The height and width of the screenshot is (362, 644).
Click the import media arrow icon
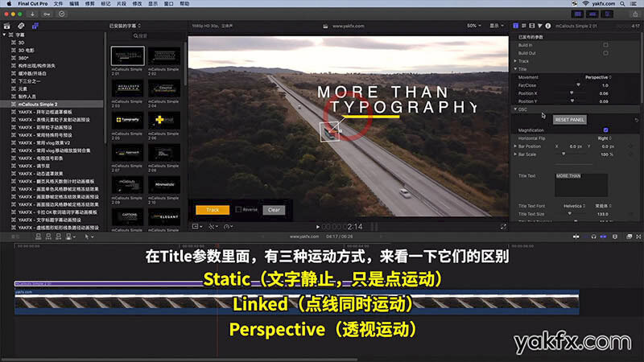pos(32,14)
